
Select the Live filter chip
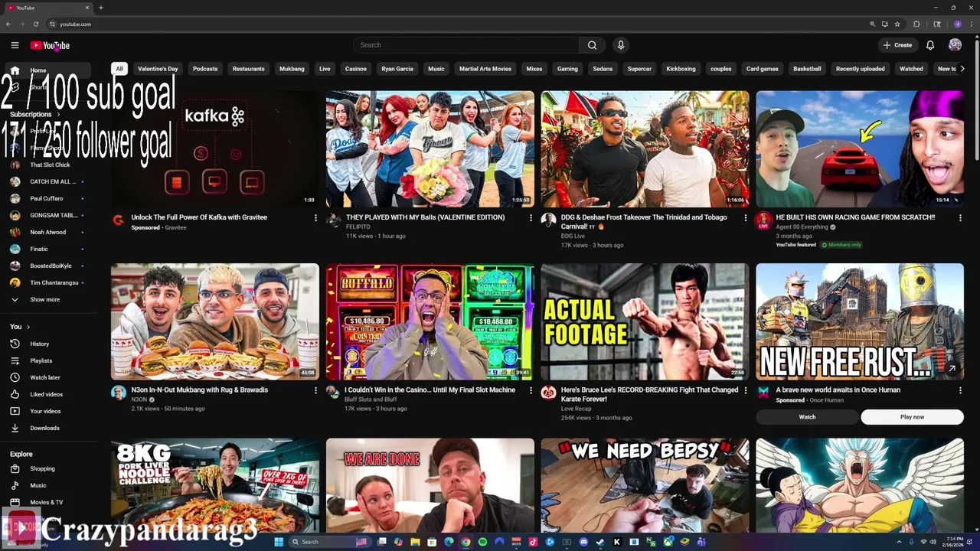325,69
